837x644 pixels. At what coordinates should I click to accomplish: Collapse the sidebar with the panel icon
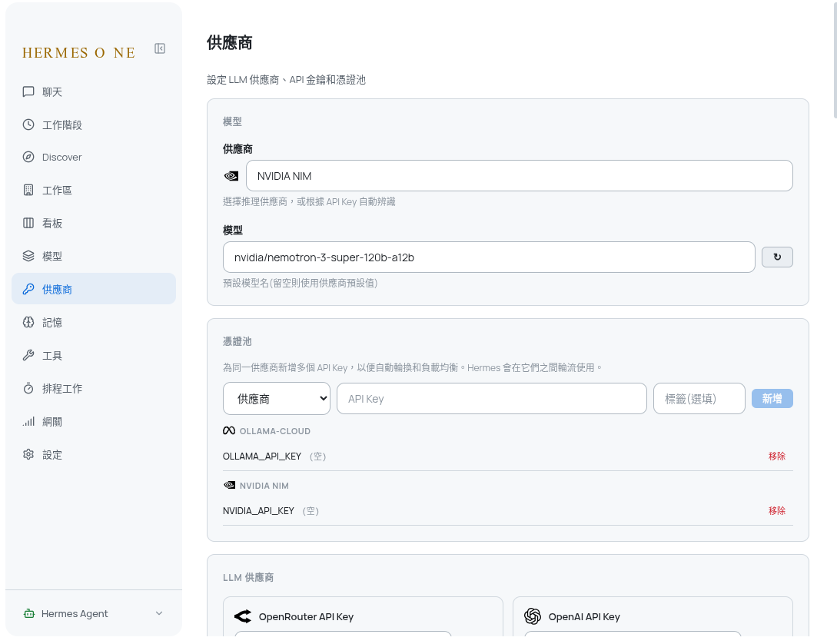coord(160,48)
